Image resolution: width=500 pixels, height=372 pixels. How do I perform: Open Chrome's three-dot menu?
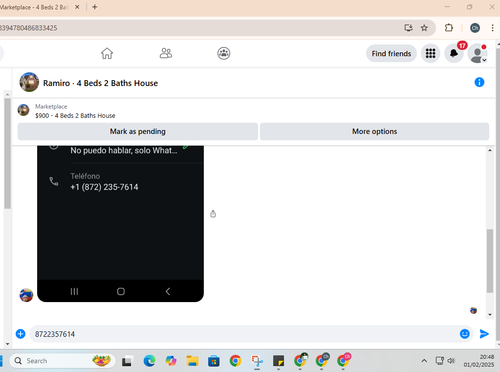coord(492,28)
